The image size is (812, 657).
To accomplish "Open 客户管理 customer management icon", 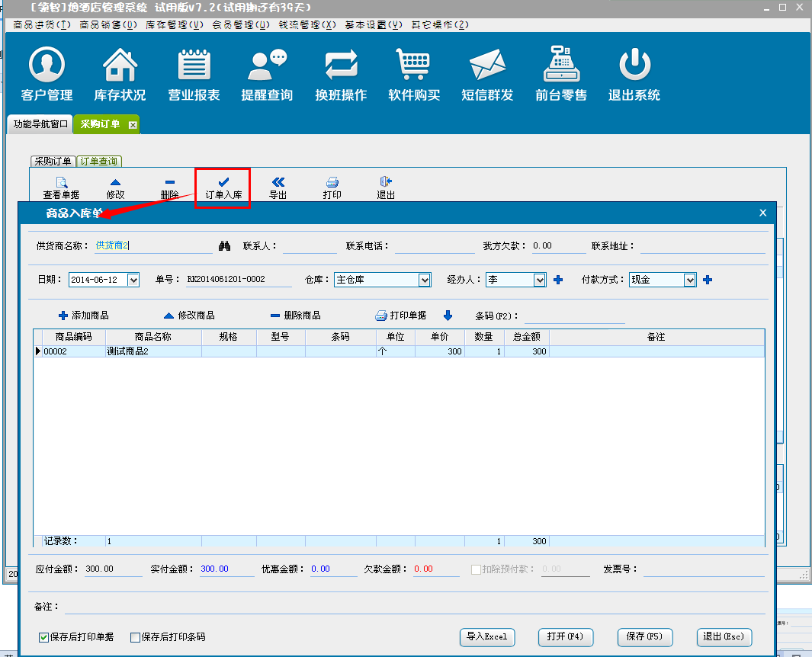I will (47, 66).
